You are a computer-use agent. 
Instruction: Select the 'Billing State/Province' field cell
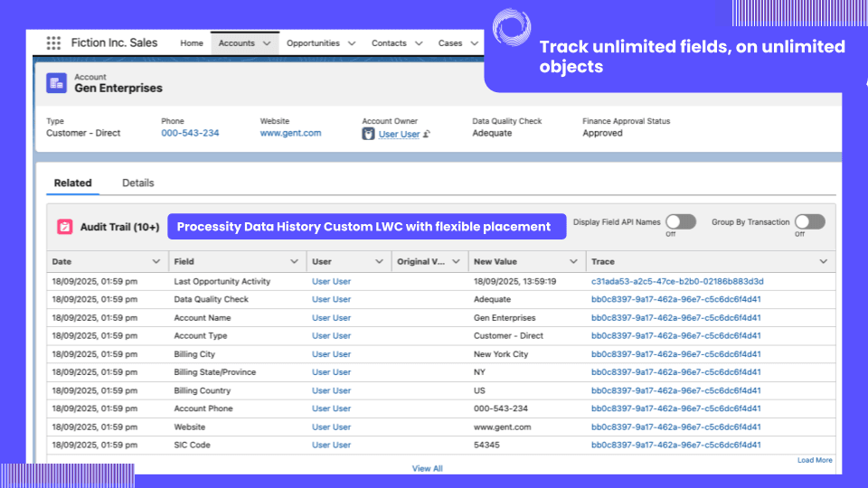(x=215, y=372)
